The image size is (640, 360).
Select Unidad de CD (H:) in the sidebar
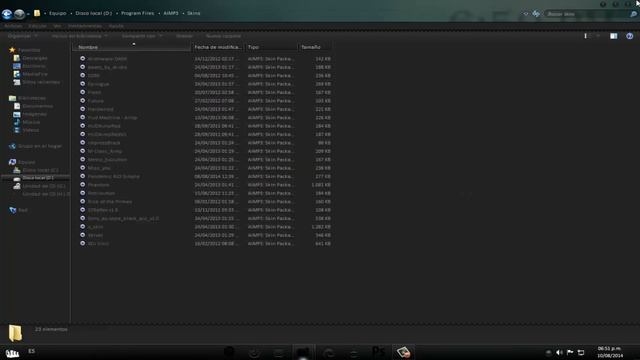click(x=46, y=194)
